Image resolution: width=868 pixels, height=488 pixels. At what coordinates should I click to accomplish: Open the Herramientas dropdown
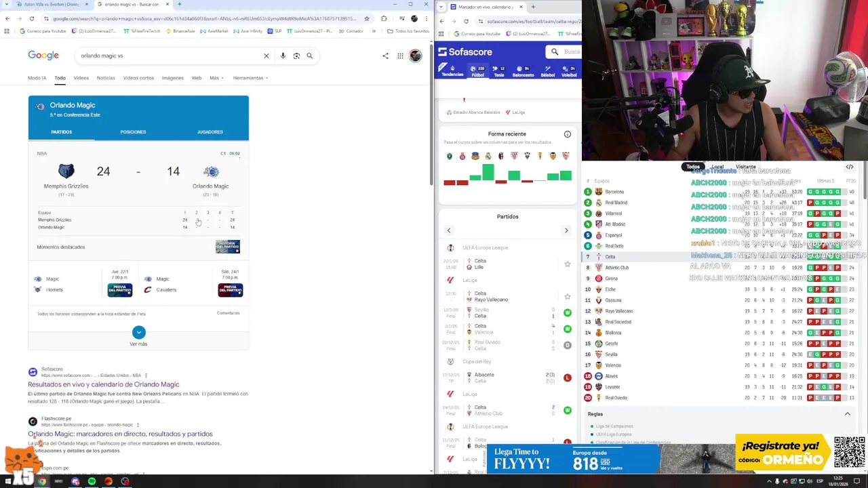[x=250, y=78]
